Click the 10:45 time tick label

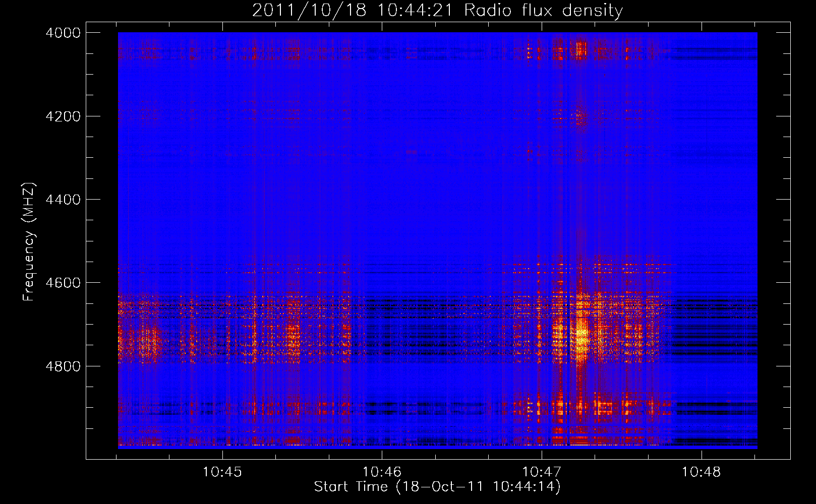pyautogui.click(x=222, y=472)
